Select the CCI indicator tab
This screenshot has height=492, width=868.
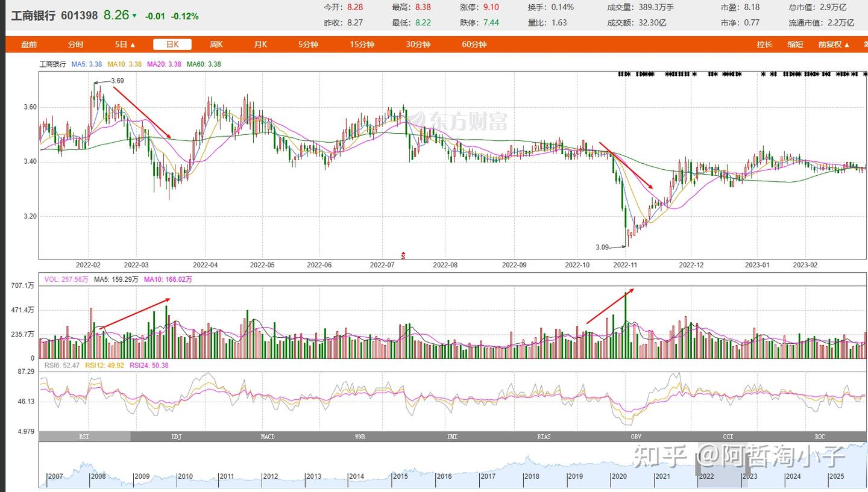coord(728,437)
